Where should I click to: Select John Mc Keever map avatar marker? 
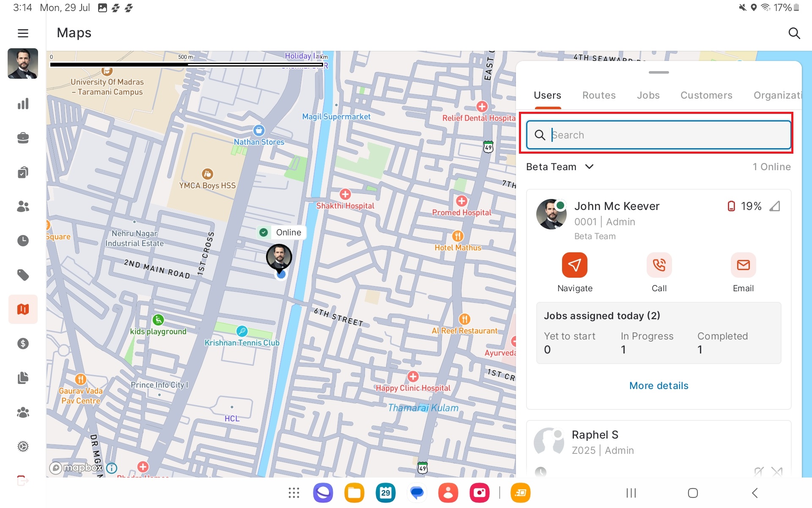coord(279,257)
